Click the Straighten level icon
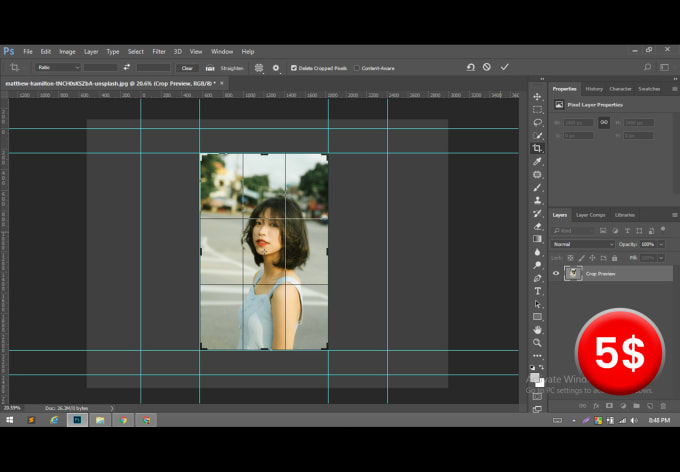The width and height of the screenshot is (680, 472). click(210, 68)
